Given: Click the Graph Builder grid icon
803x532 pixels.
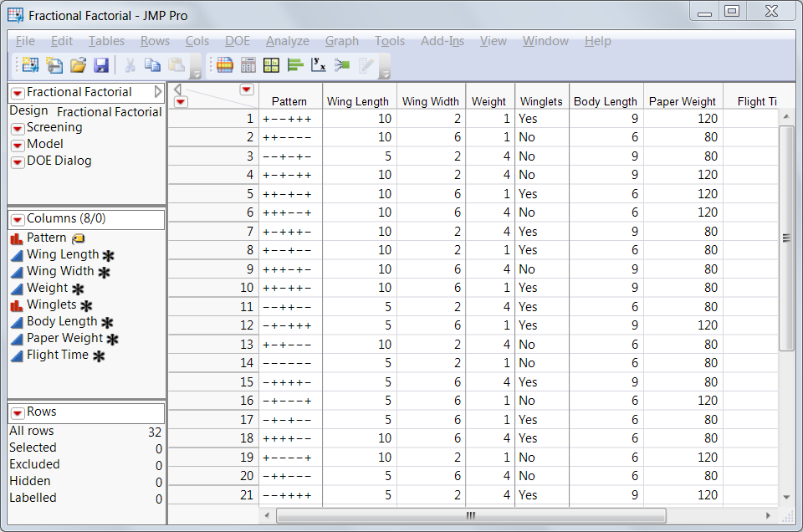Looking at the screenshot, I should pyautogui.click(x=271, y=64).
